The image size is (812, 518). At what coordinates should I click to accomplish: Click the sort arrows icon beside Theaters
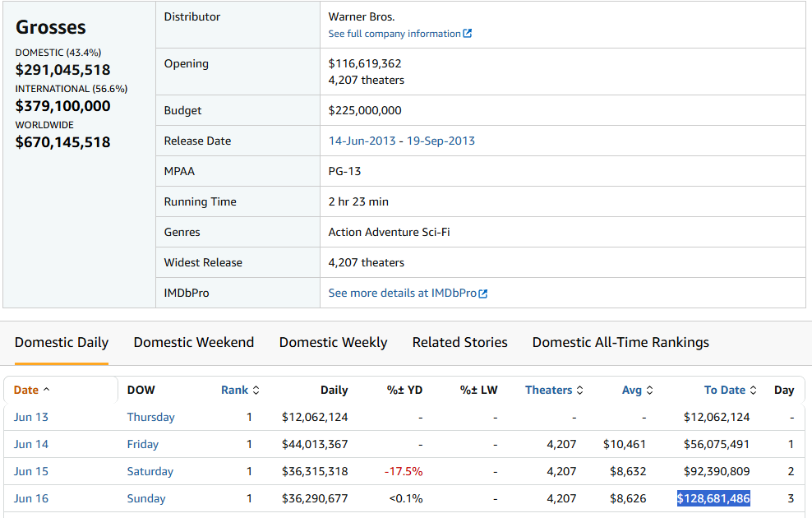[x=580, y=391]
